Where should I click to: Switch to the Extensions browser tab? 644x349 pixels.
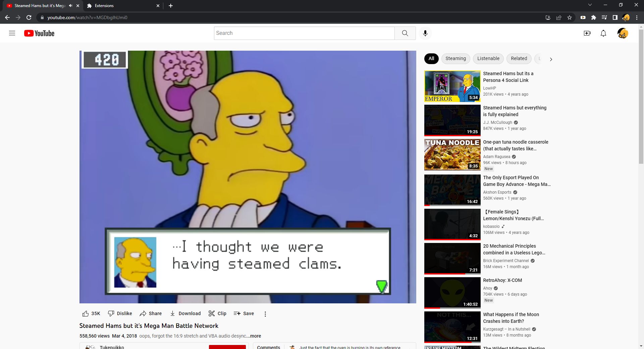pos(123,6)
